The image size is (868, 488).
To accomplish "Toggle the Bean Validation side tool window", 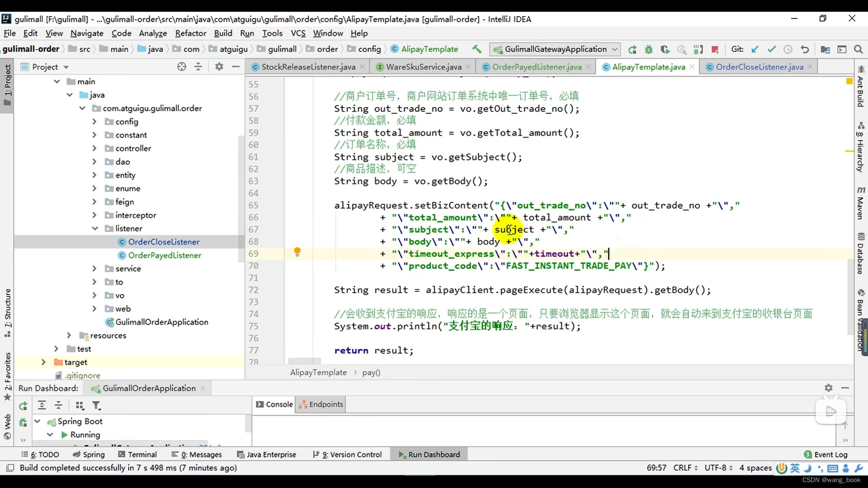I will coord(860,320).
